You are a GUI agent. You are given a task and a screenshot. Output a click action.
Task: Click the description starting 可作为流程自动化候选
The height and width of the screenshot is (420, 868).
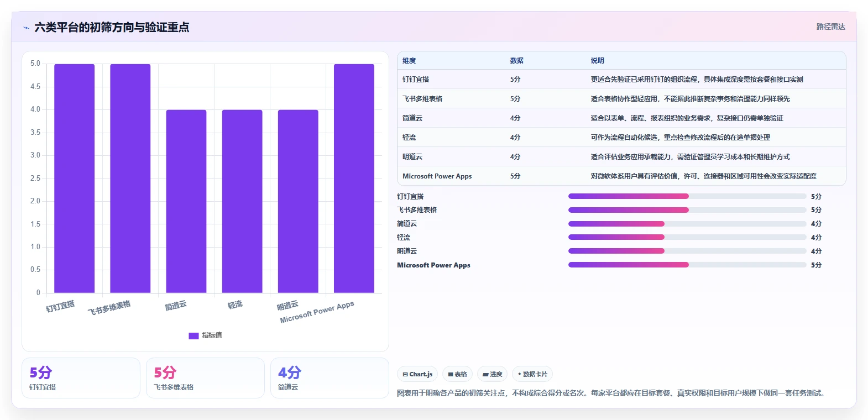[680, 138]
